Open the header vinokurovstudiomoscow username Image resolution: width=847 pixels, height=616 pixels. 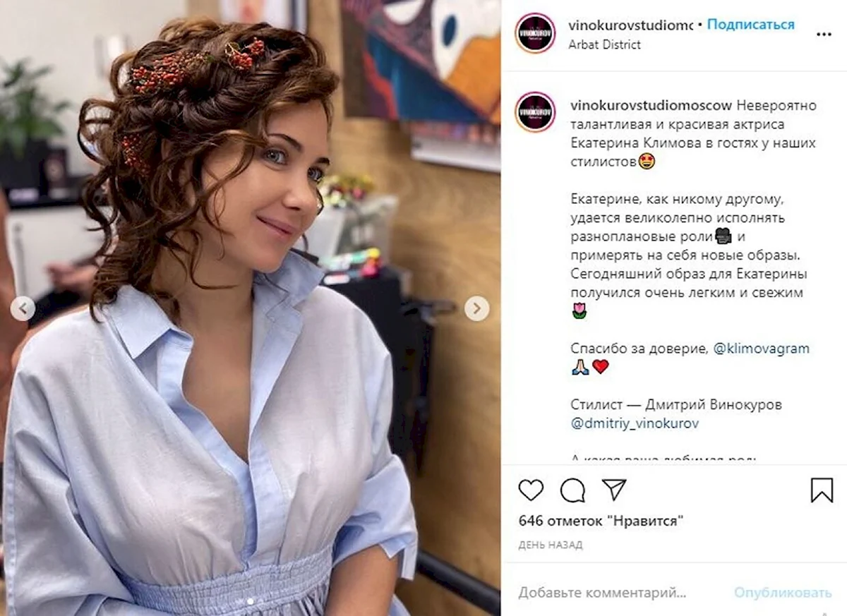(x=630, y=25)
